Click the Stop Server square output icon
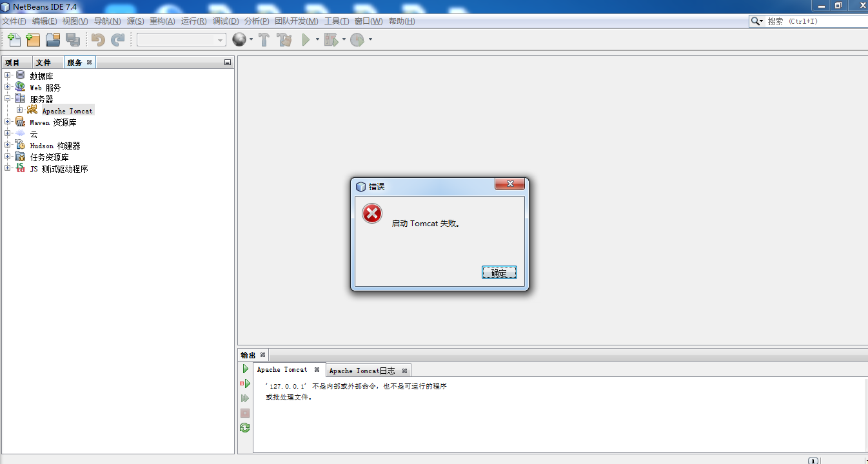 tap(245, 413)
